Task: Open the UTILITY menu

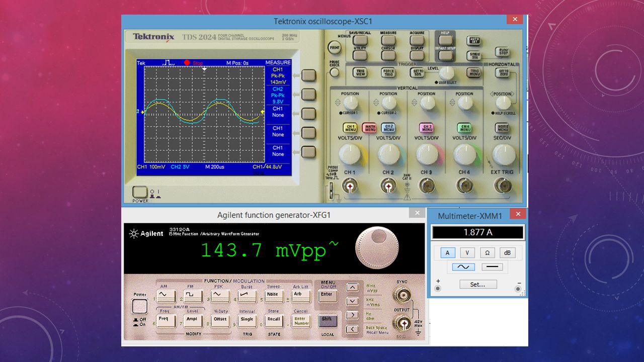Action: coord(360,55)
